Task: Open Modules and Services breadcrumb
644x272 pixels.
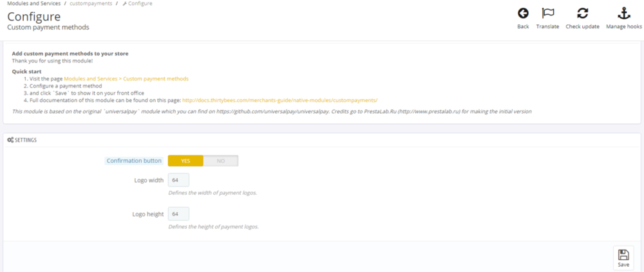Action: 34,3
